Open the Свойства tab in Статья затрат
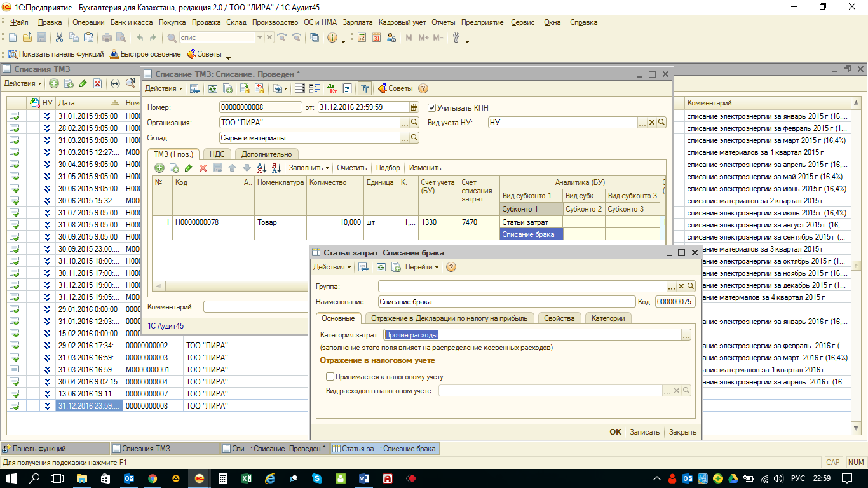This screenshot has width=868, height=488. 559,318
